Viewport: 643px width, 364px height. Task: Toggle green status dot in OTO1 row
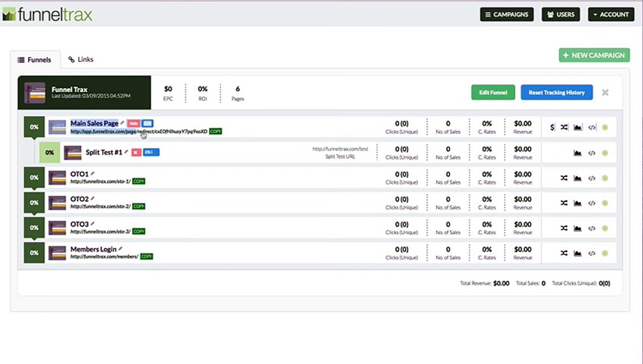point(605,178)
